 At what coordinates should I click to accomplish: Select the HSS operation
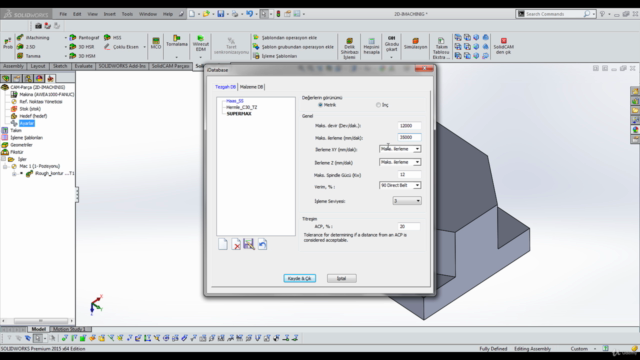[x=113, y=38]
